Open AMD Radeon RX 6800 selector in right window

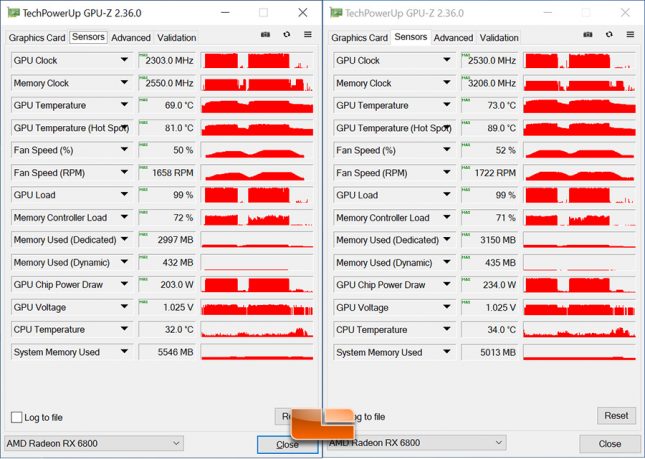[417, 443]
